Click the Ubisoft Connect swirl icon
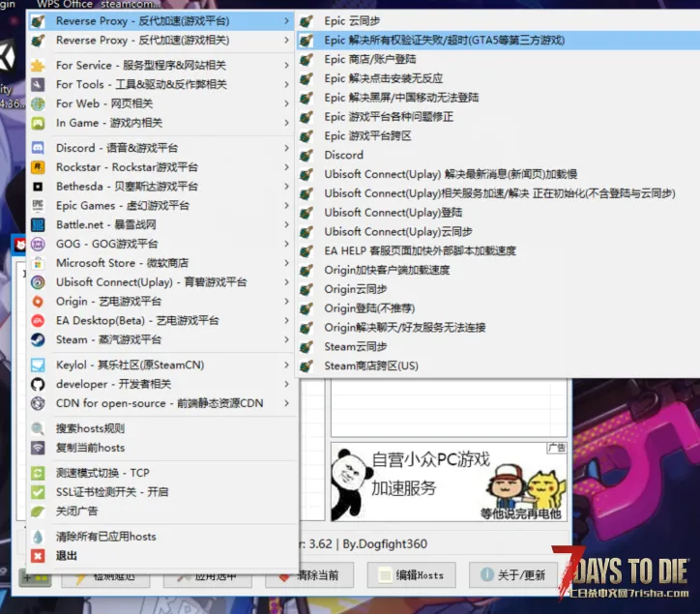 tap(38, 282)
